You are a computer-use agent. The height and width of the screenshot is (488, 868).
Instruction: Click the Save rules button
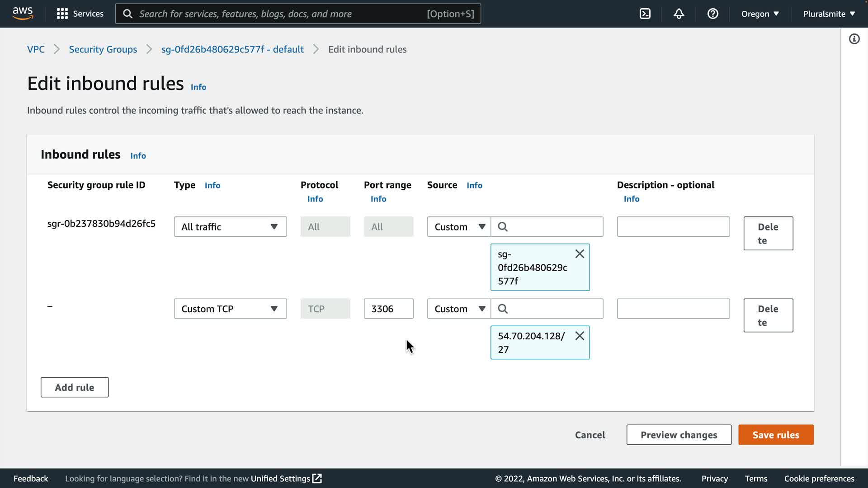(x=776, y=435)
